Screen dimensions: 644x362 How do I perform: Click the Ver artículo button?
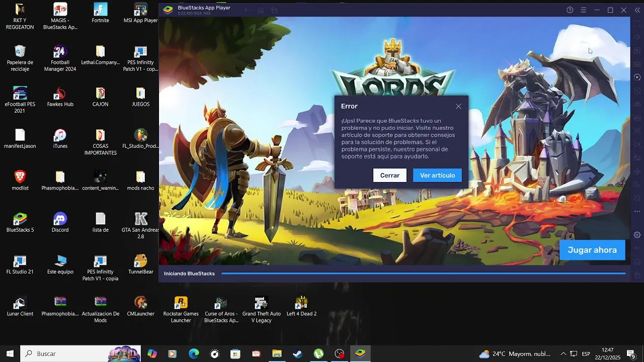tap(437, 175)
